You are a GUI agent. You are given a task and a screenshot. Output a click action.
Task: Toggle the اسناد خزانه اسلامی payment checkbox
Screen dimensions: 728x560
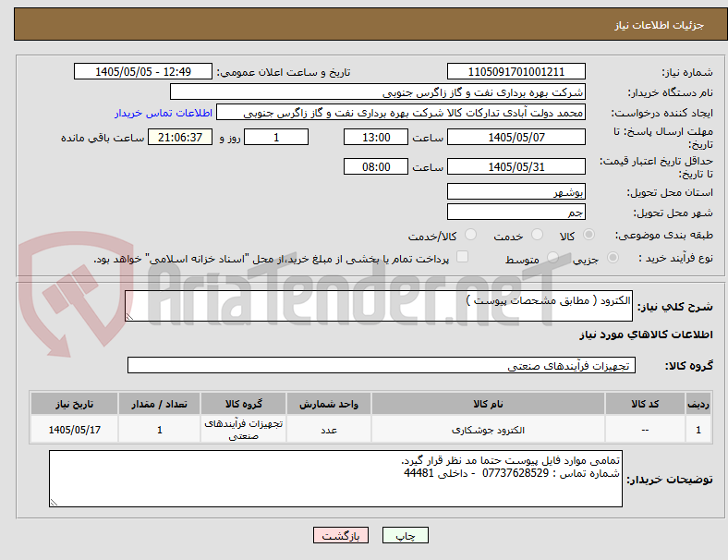[463, 257]
